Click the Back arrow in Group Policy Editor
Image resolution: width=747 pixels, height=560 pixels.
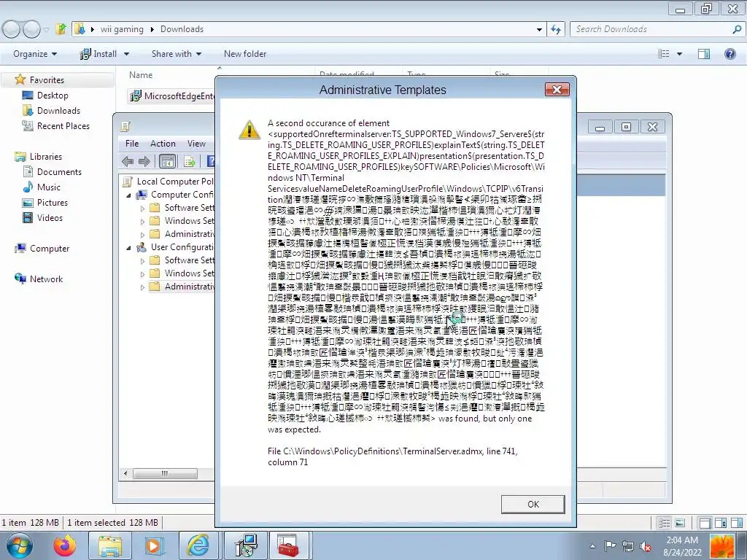point(127,161)
